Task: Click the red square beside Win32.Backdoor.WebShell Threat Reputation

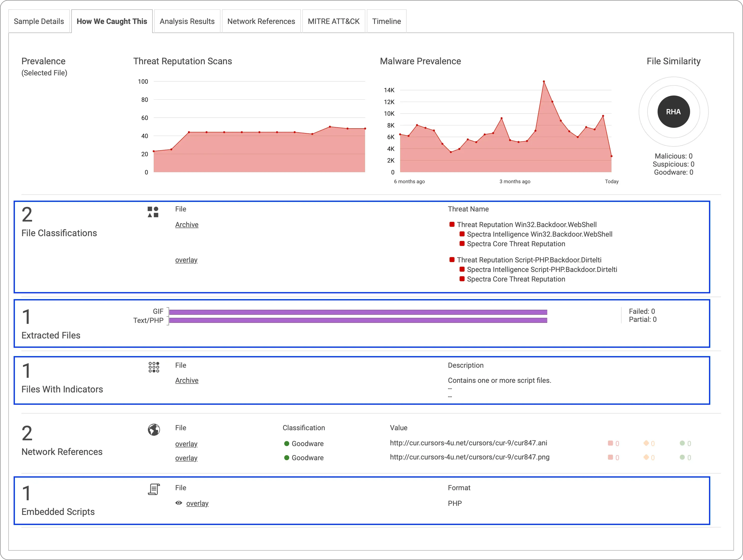Action: click(x=452, y=224)
